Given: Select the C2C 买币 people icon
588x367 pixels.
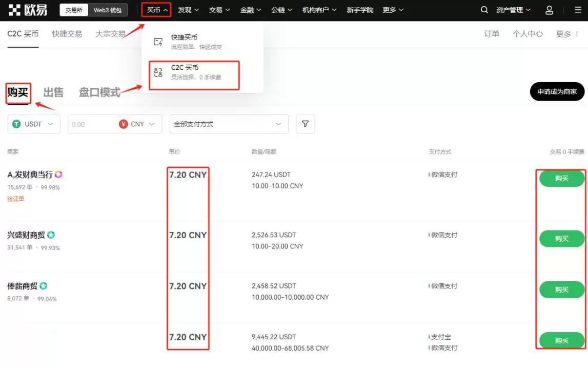Looking at the screenshot, I should click(x=157, y=70).
